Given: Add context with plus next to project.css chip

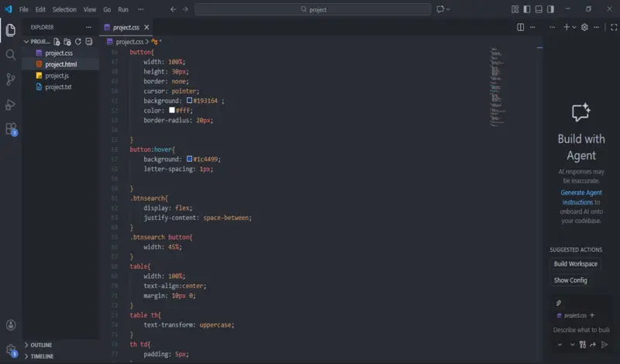Looking at the screenshot, I should coord(592,315).
